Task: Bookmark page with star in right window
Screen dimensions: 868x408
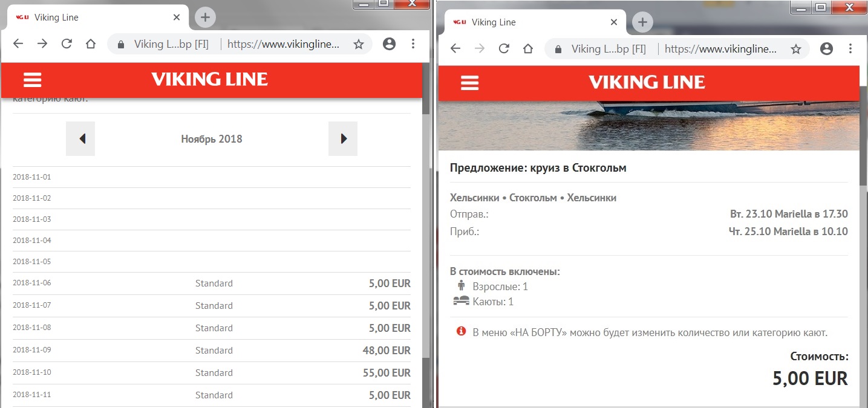Action: click(796, 49)
